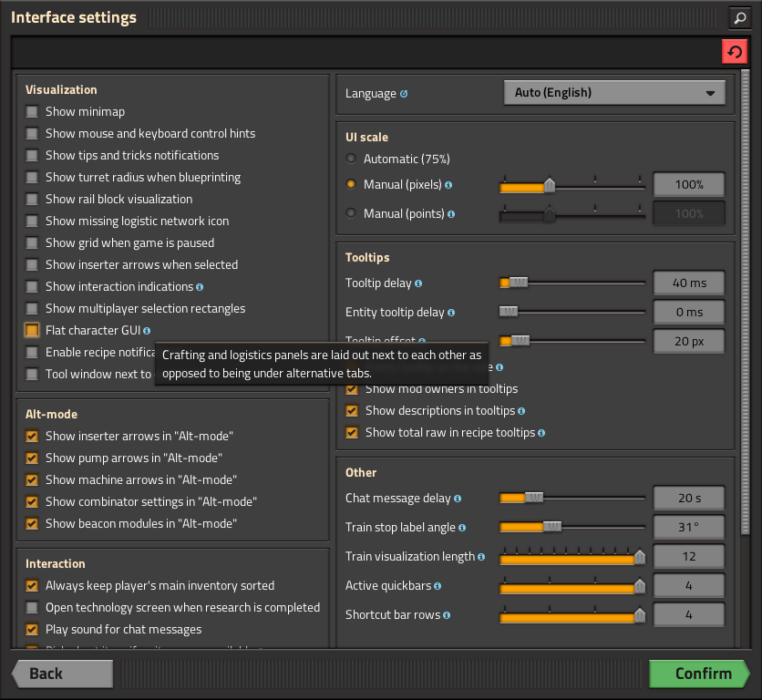Click info icon beside Flat character GUI
This screenshot has height=700, width=762.
pos(147,331)
